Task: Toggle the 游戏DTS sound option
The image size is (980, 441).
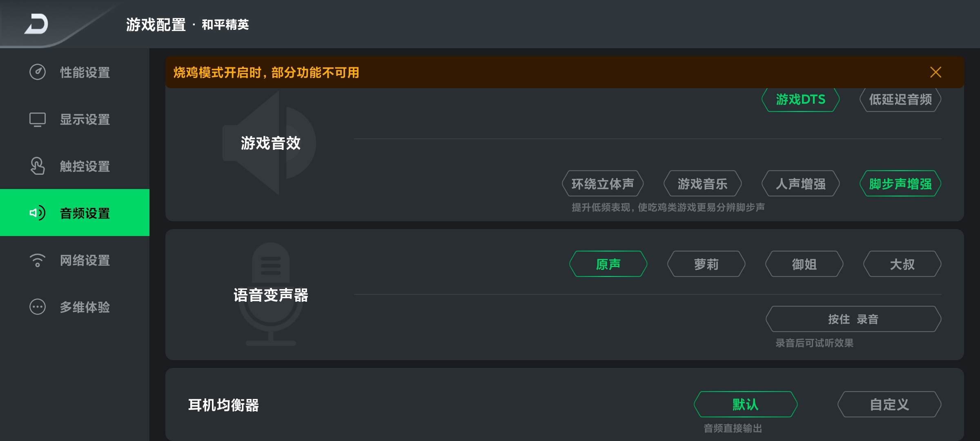Action: [800, 100]
